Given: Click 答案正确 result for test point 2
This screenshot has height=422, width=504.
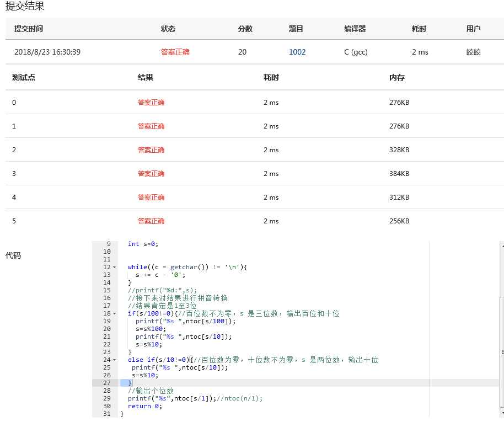Looking at the screenshot, I should [x=151, y=150].
